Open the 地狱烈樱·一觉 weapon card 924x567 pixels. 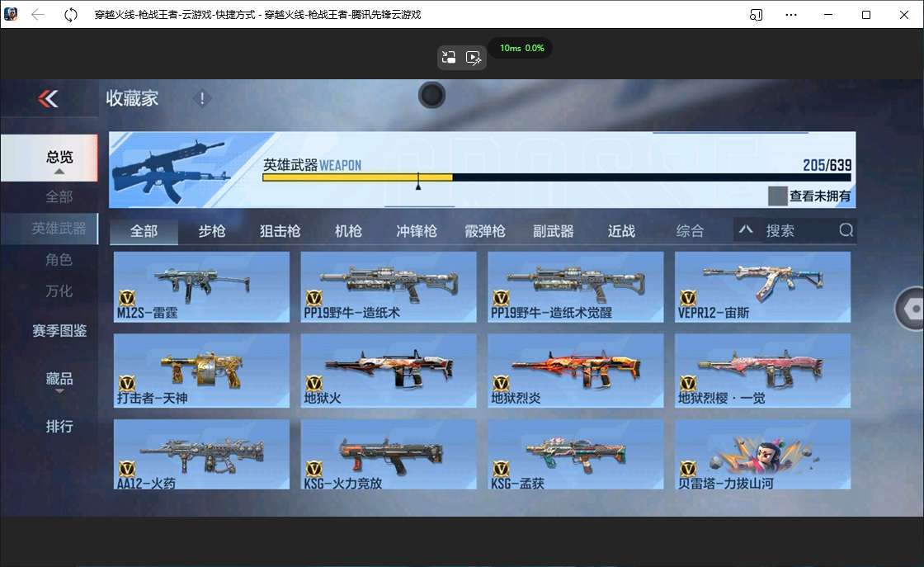tap(762, 371)
